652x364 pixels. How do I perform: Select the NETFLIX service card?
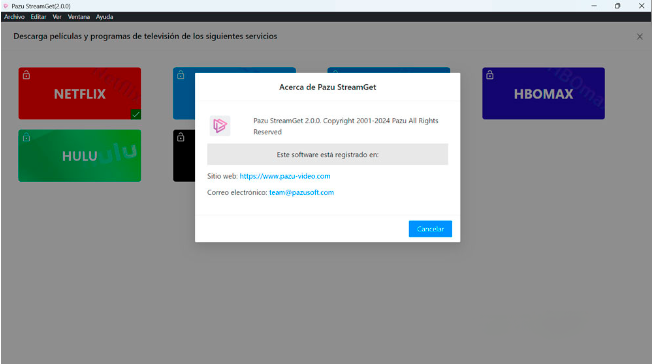coord(79,94)
